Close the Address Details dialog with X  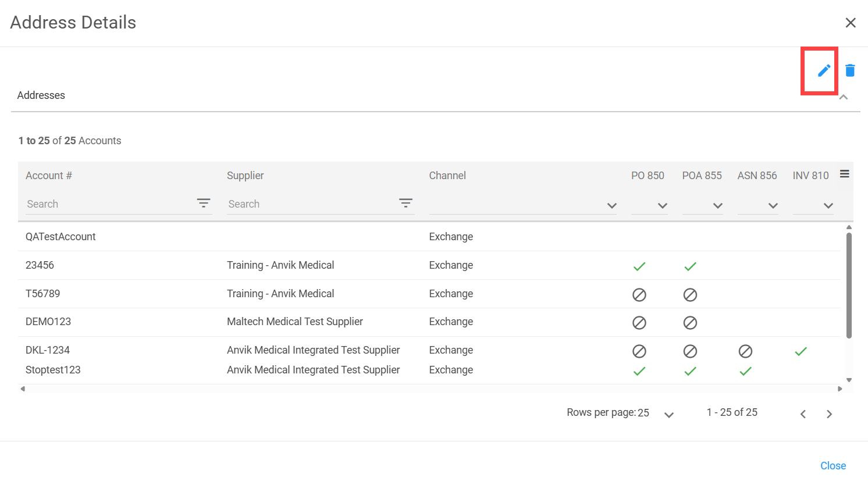tap(851, 23)
